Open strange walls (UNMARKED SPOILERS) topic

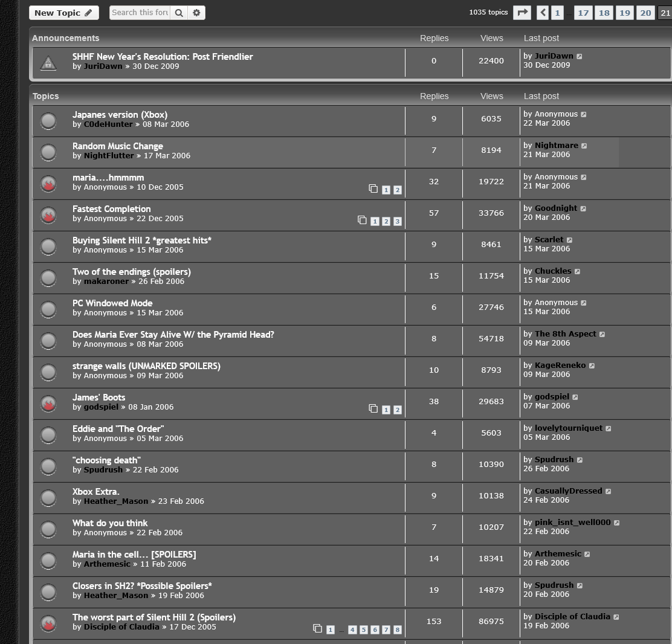(x=146, y=366)
